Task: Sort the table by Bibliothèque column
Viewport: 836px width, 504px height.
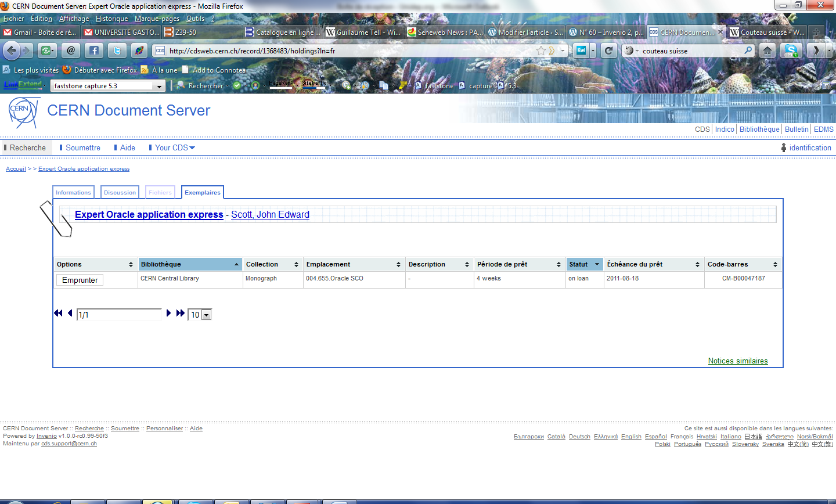Action: coord(189,264)
